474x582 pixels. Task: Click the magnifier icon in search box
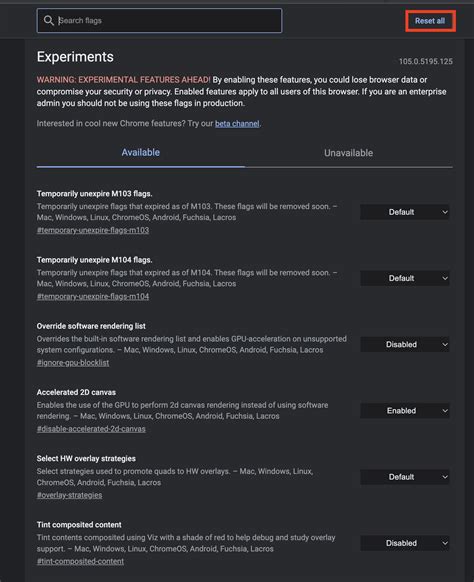tap(49, 20)
